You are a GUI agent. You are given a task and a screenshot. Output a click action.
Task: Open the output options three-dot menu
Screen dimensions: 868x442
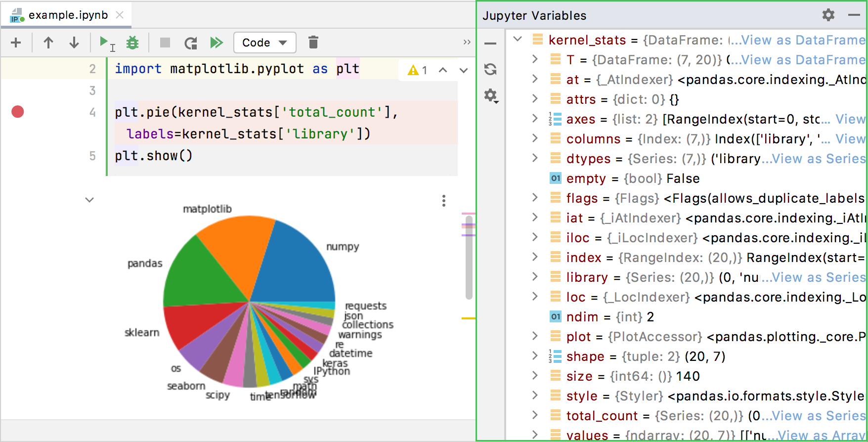(x=444, y=201)
